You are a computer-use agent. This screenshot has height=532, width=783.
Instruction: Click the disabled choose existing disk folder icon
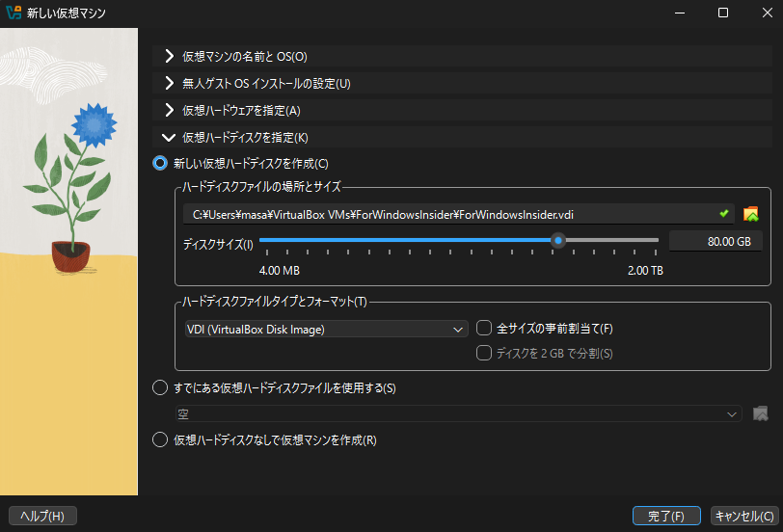click(760, 413)
